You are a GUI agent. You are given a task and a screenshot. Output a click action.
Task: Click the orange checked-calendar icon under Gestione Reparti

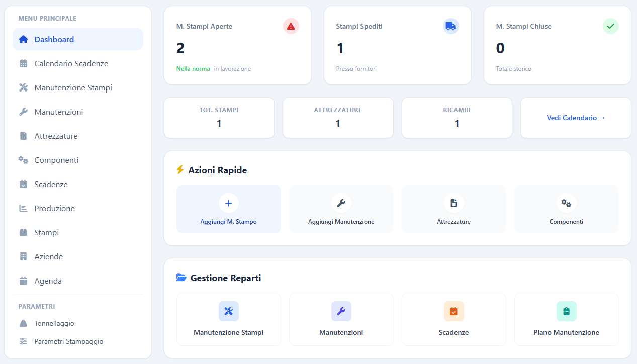(x=453, y=311)
